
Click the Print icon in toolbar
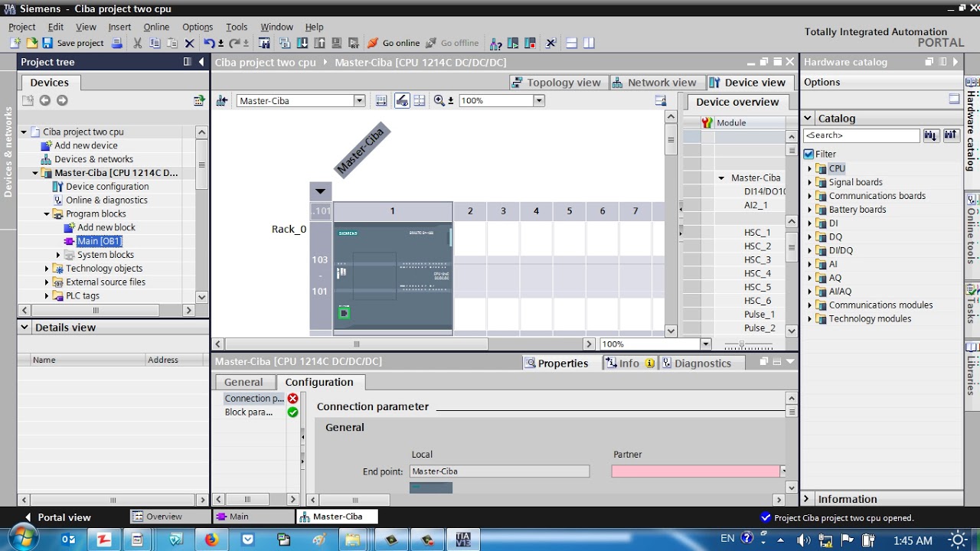tap(116, 44)
